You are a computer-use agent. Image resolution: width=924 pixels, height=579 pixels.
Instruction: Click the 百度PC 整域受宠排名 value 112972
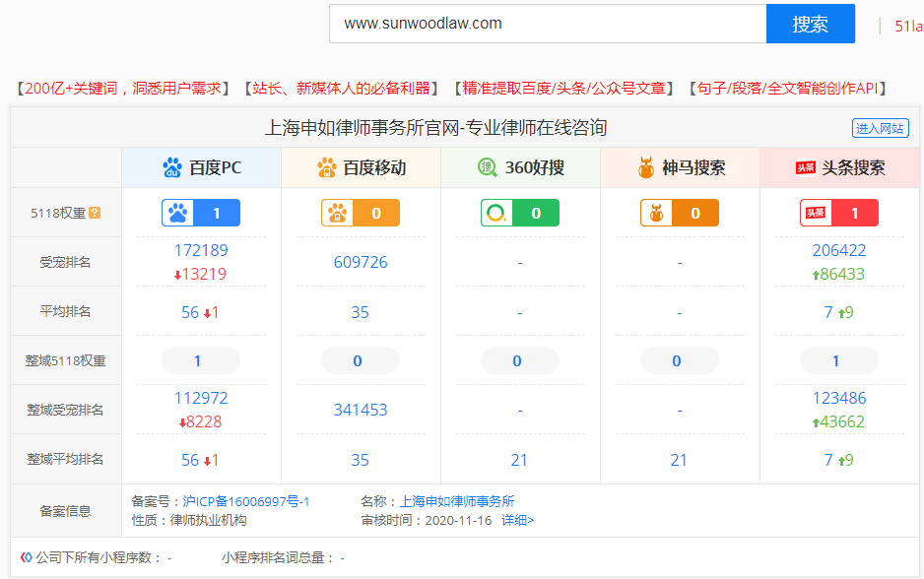coord(201,398)
